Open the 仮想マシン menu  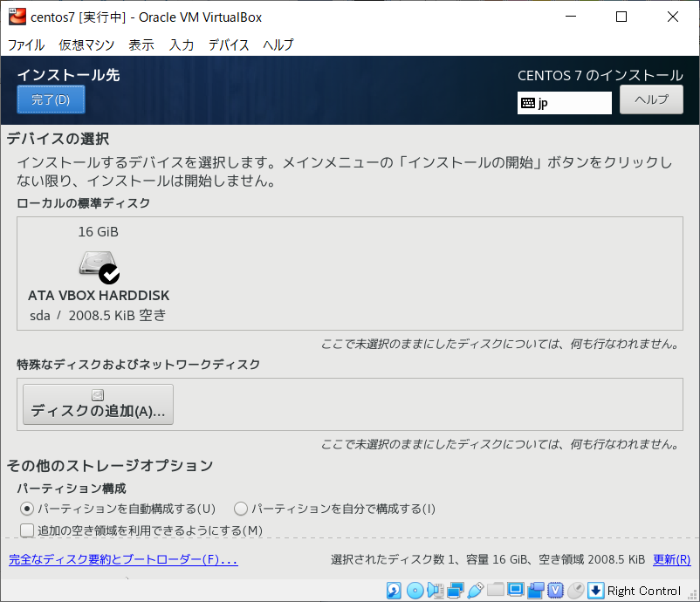(x=86, y=44)
